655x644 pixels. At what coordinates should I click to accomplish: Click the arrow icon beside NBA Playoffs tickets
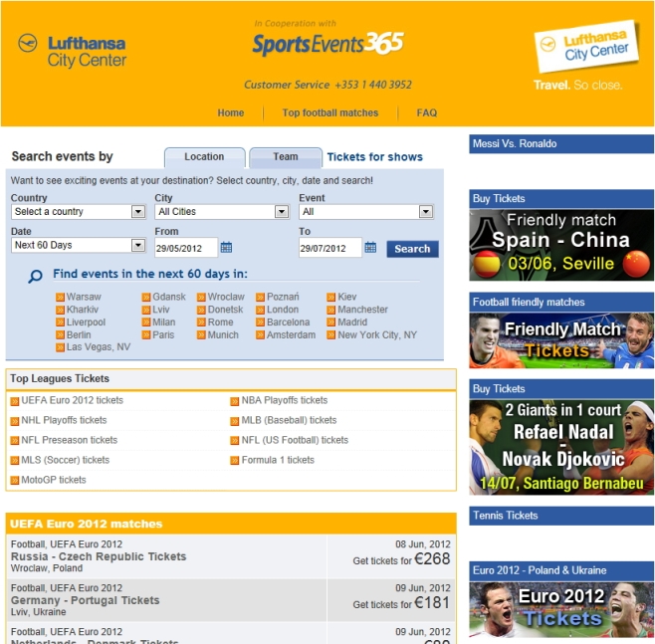(x=234, y=401)
